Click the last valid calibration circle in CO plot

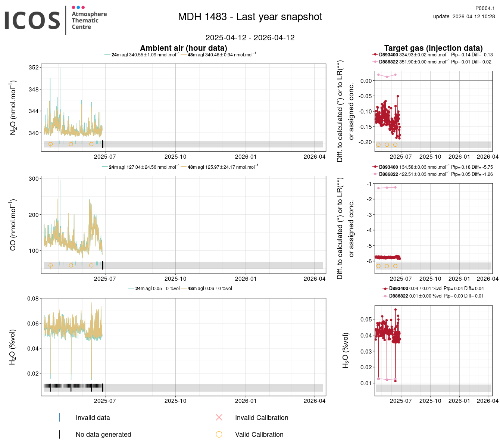[x=91, y=266]
